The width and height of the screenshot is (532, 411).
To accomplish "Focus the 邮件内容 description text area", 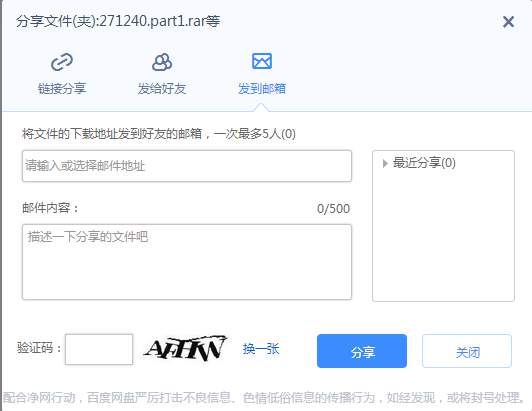I will 187,262.
